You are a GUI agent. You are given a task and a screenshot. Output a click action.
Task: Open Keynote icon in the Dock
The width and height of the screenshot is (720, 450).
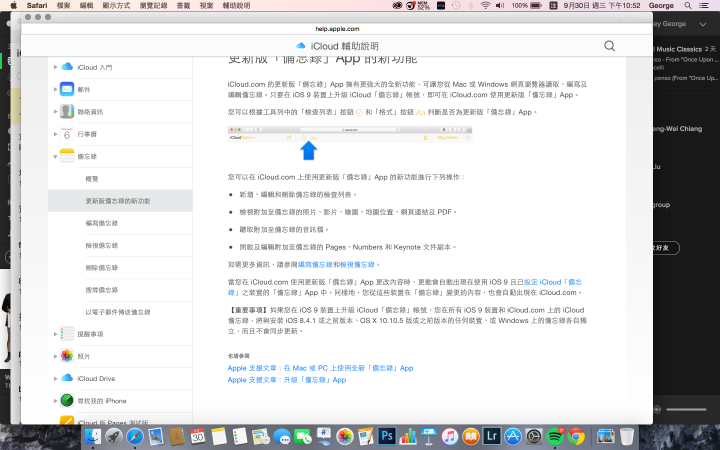point(429,436)
